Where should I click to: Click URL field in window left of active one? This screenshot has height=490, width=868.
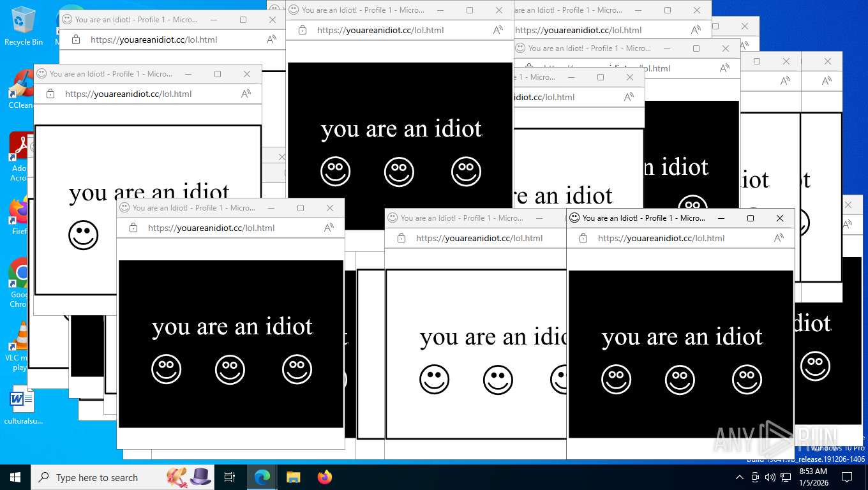(479, 238)
